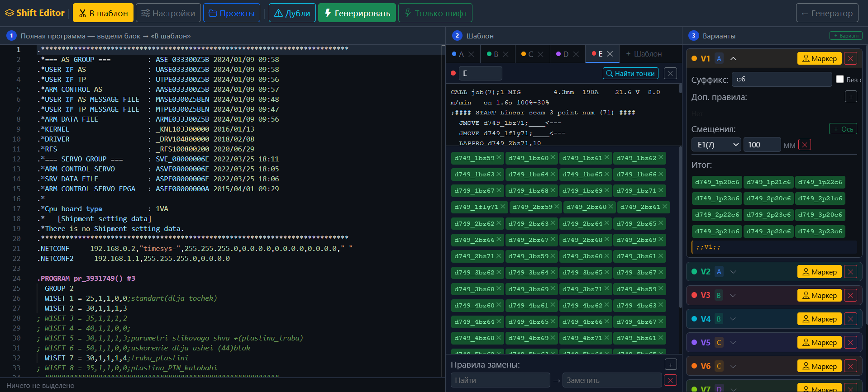Image resolution: width=868 pixels, height=392 pixels.
Task: Delete variant V4
Action: (x=851, y=319)
